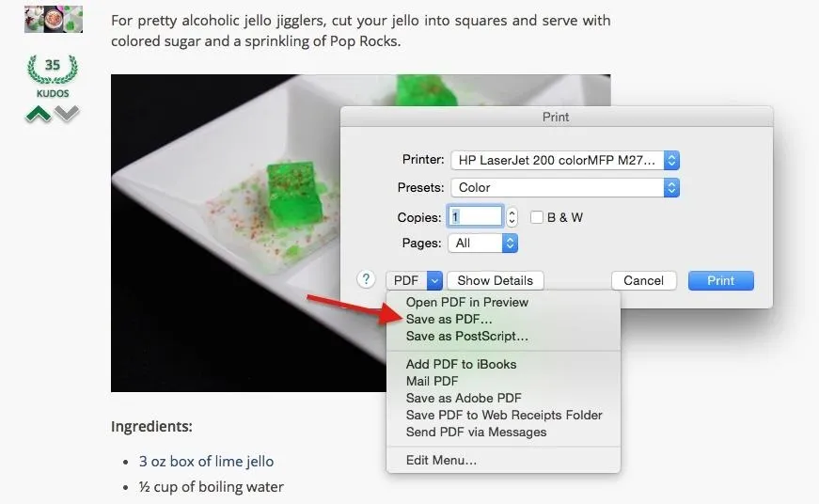Open the Printer dropdown
819x504 pixels.
coord(565,161)
